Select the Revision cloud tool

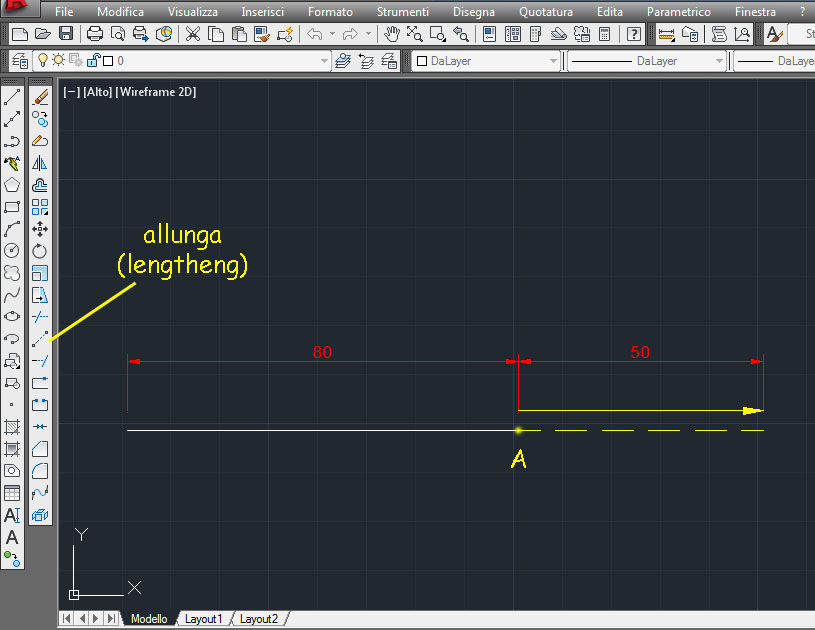point(12,273)
